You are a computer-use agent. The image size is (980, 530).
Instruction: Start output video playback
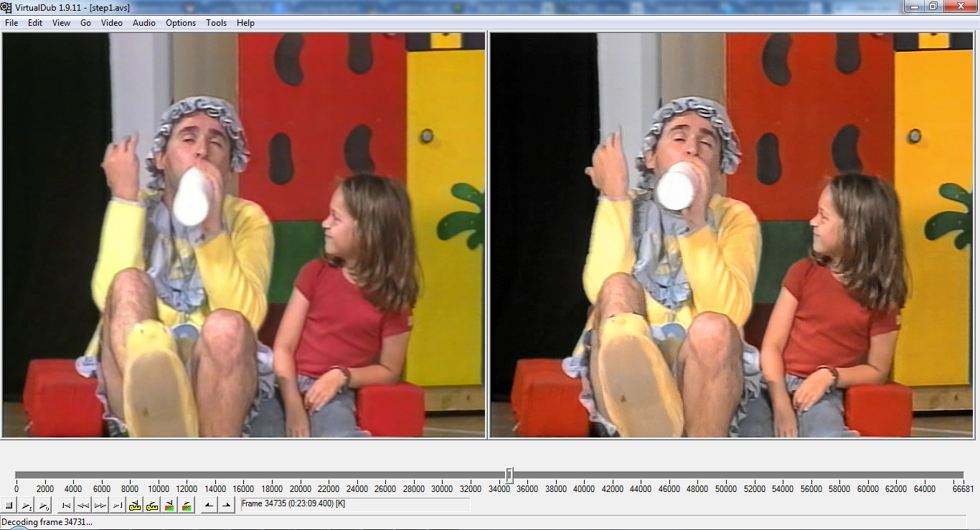44,505
